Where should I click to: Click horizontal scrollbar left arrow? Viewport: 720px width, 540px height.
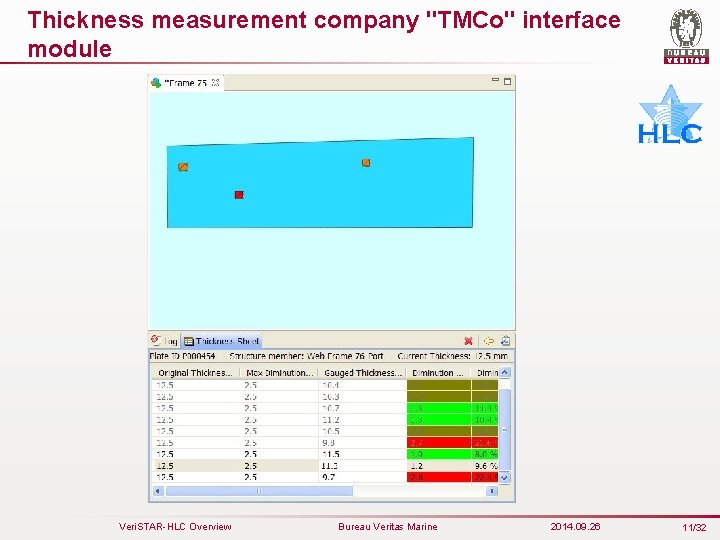click(x=158, y=491)
